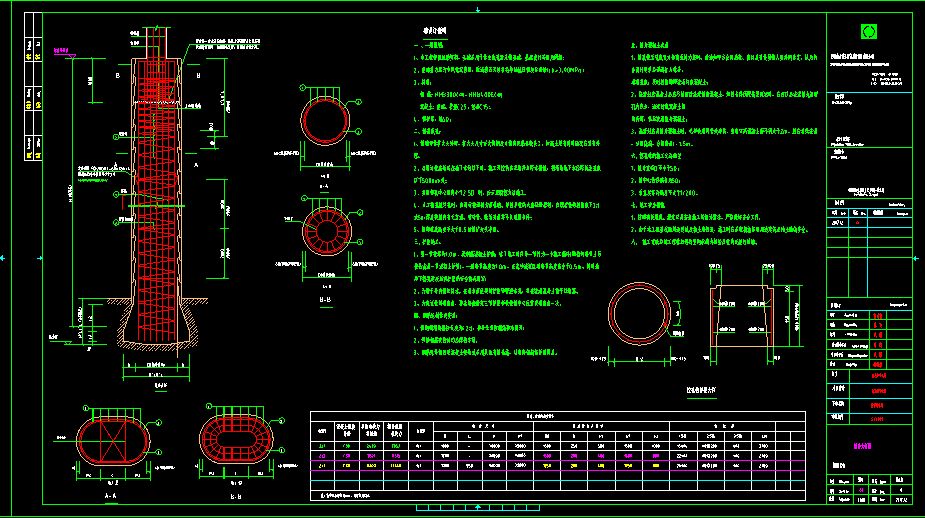Click the up arrow in bottom ruler strip
The width and height of the screenshot is (925, 518).
(x=478, y=507)
